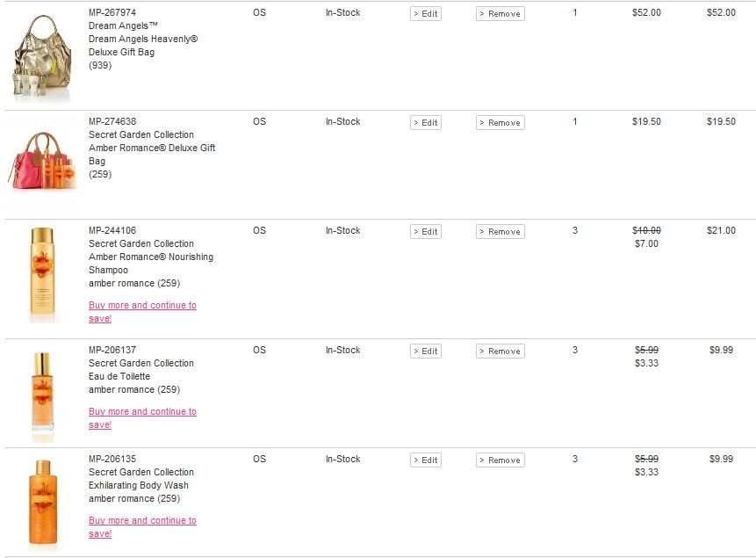The image size is (756, 558).
Task: Open the Amber Romance Nourishing Shampoo product name
Action: tap(151, 263)
